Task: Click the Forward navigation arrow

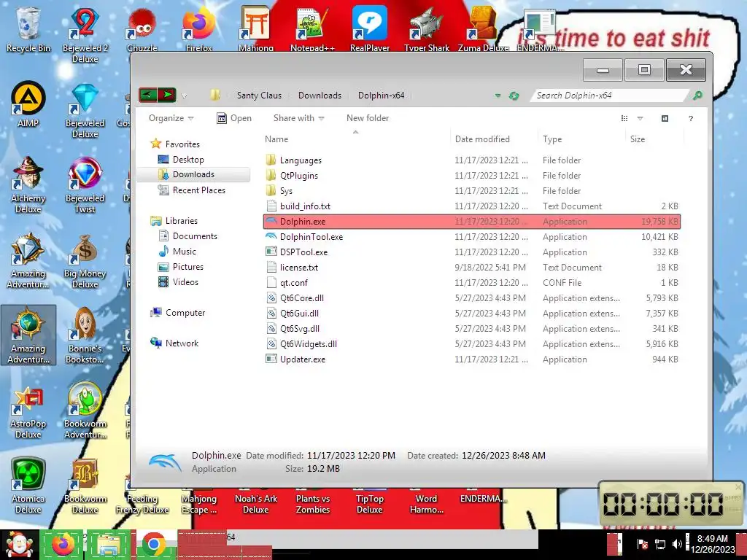Action: tap(167, 96)
